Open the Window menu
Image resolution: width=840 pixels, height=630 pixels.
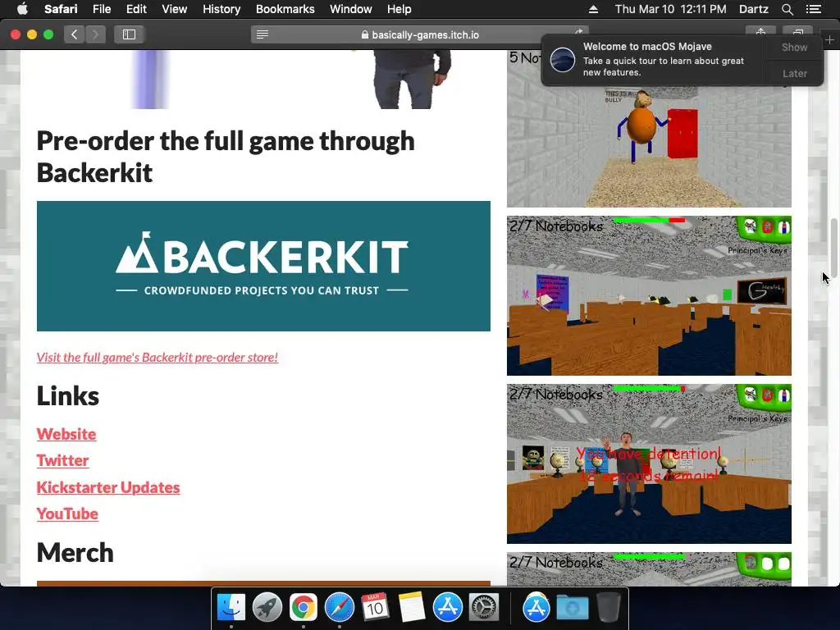(351, 9)
